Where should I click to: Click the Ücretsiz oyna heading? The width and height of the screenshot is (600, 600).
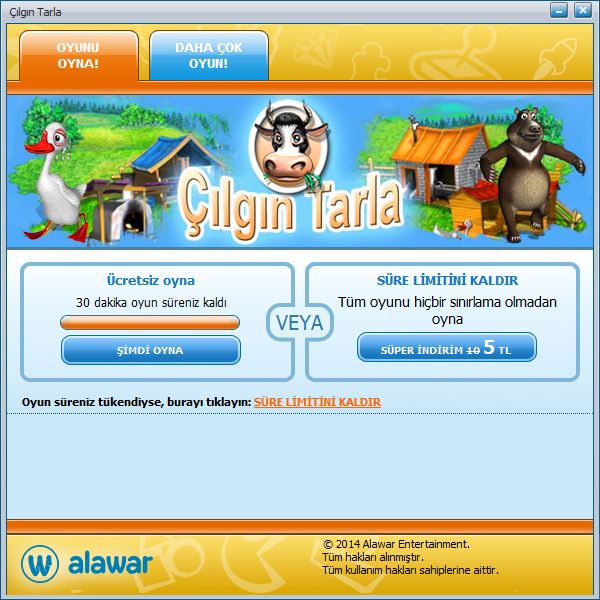point(151,280)
